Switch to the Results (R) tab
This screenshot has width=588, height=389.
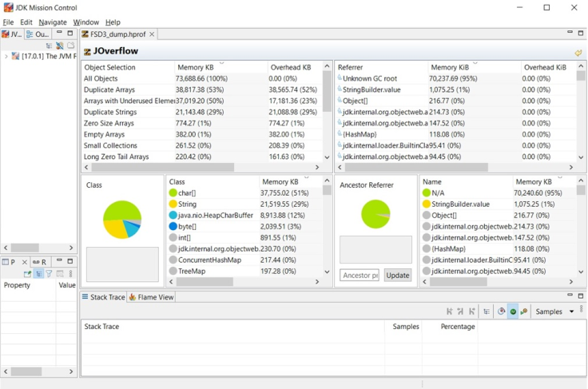(39, 262)
